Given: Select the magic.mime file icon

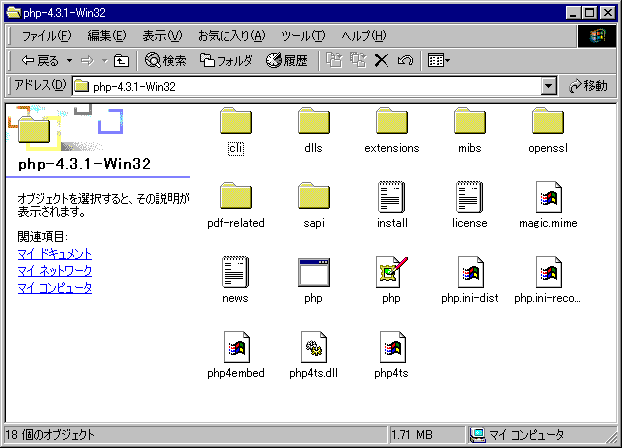Looking at the screenshot, I should 549,197.
